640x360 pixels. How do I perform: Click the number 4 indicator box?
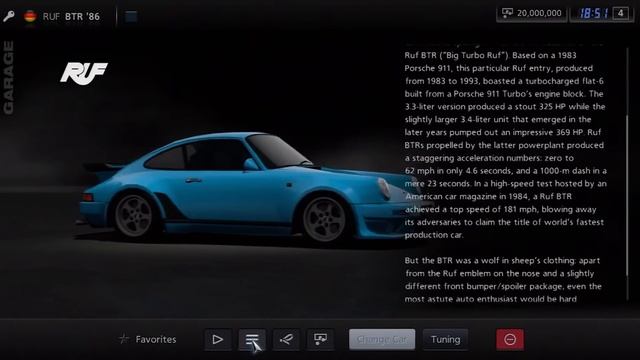pos(620,13)
